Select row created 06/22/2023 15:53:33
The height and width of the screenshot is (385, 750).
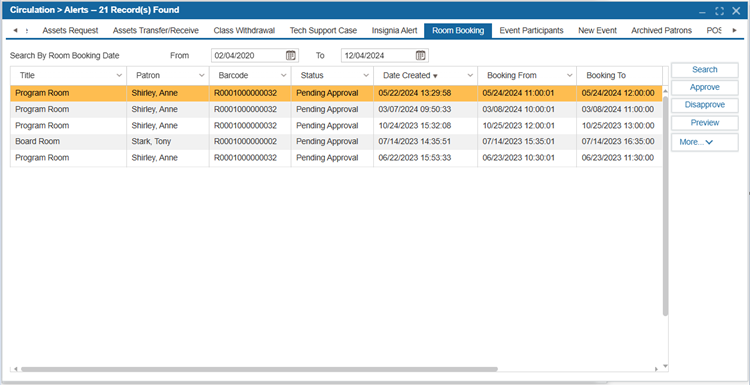click(x=336, y=158)
